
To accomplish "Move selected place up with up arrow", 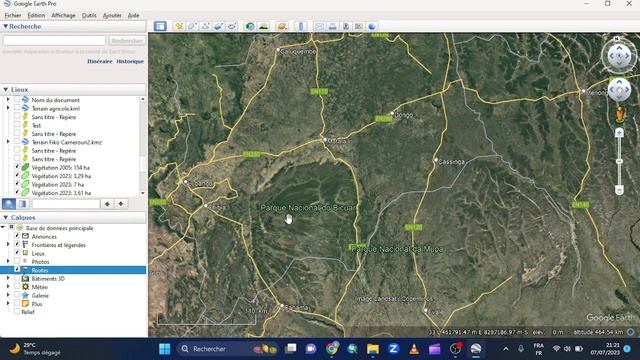I will tap(107, 204).
